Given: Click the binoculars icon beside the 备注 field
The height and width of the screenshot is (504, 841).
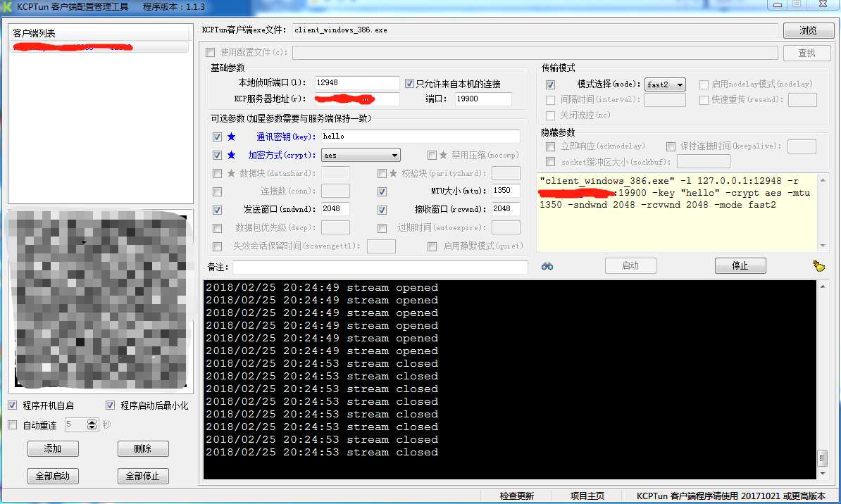Looking at the screenshot, I should click(547, 266).
